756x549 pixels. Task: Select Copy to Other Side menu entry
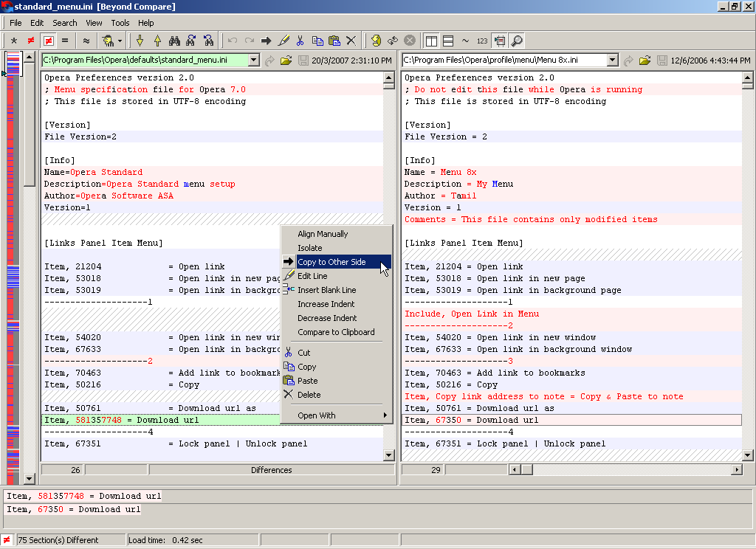click(x=337, y=262)
